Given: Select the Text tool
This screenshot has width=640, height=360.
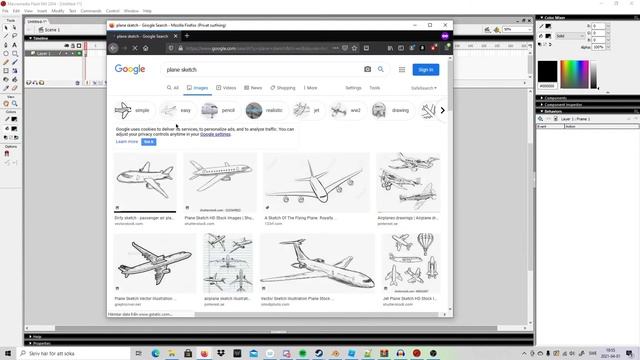Looking at the screenshot, I should click(15, 45).
